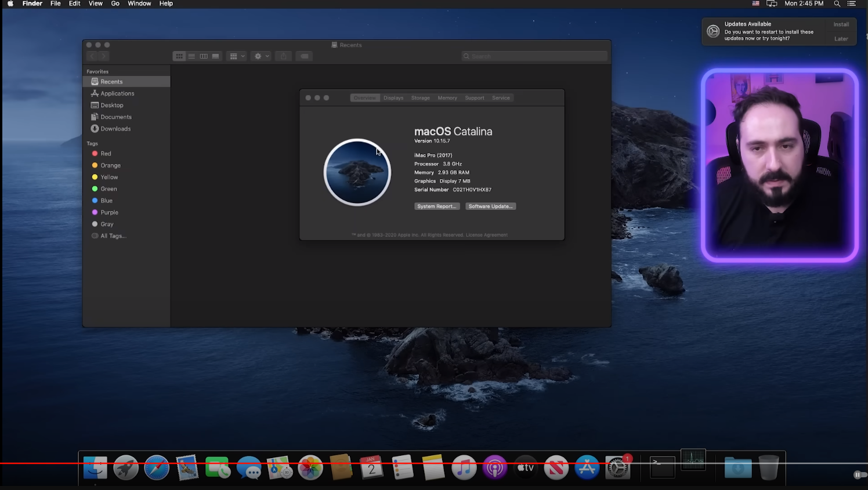Click Install in the Updates notification

[x=841, y=24]
